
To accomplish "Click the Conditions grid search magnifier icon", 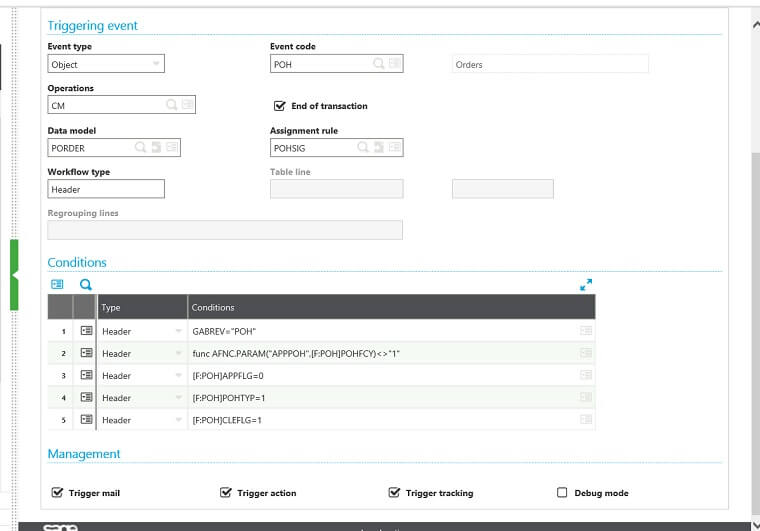I will [86, 285].
